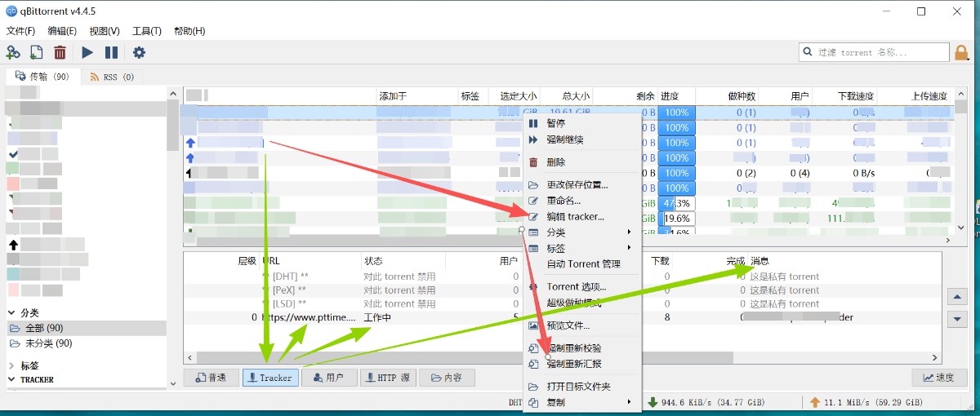The width and height of the screenshot is (980, 416).
Task: Toggle 超级做种模式 in context menu
Action: (x=581, y=303)
